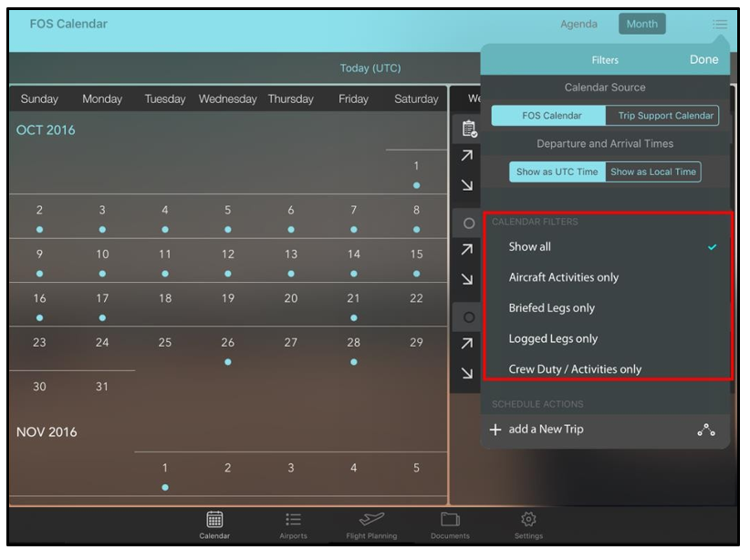Click the clipboard checklist icon in agenda column
This screenshot has height=560, width=750.
469,129
